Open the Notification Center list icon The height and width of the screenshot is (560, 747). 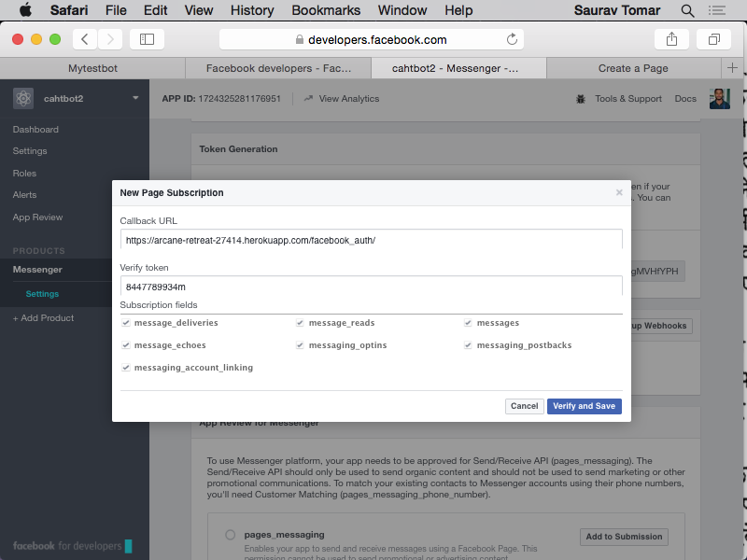pos(717,10)
